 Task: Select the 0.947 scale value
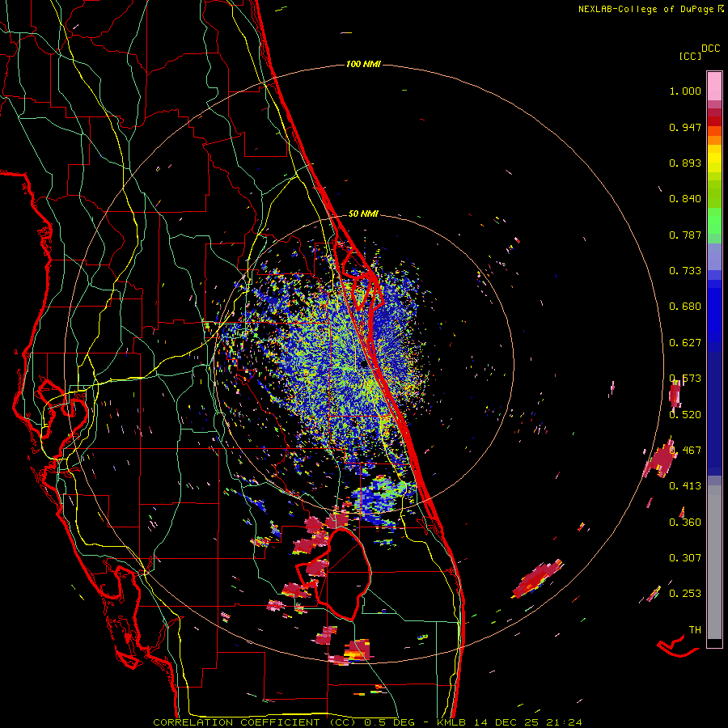click(685, 127)
